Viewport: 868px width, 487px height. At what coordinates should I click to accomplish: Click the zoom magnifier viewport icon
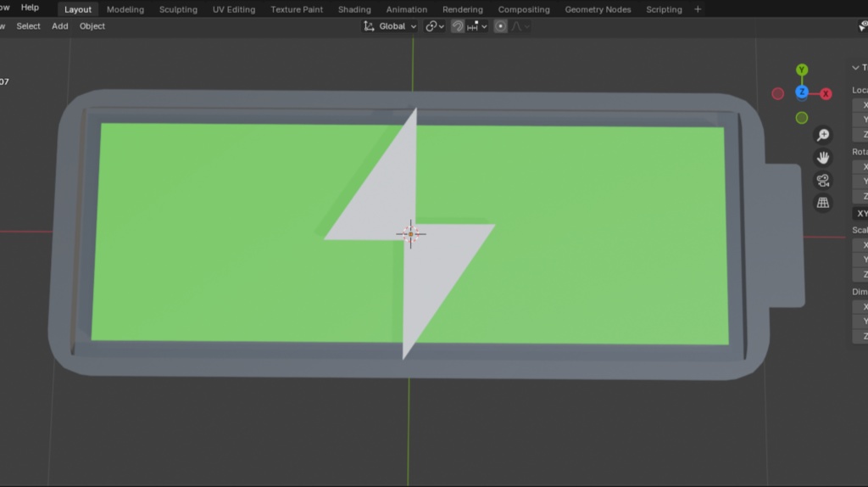pos(823,135)
